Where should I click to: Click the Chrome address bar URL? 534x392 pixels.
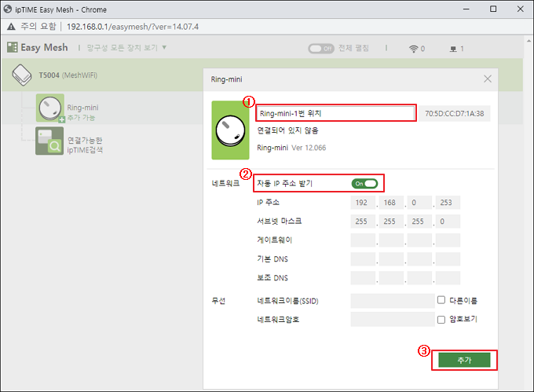(x=133, y=27)
